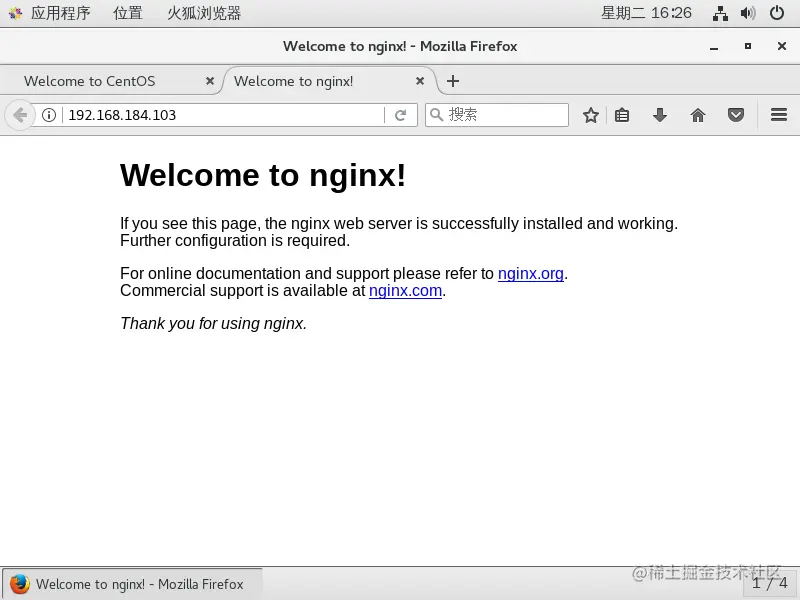800x600 pixels.
Task: Bookmark this page using the star icon
Action: coord(591,115)
